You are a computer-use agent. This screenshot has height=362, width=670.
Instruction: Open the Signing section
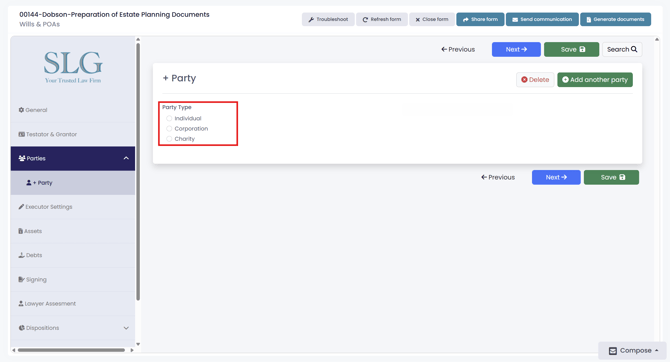(x=73, y=280)
